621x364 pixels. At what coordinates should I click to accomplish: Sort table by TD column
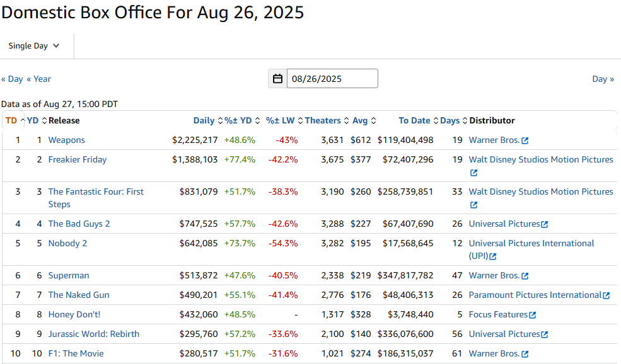15,121
